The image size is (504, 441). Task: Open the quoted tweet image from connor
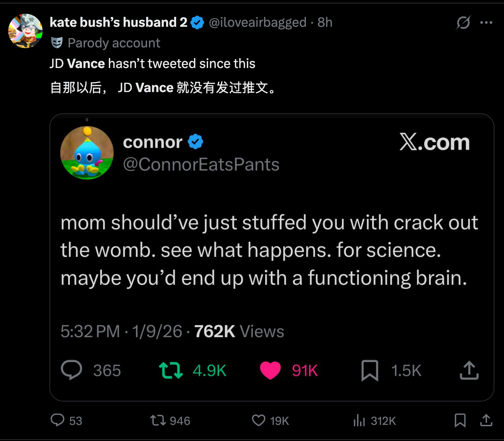(x=272, y=257)
